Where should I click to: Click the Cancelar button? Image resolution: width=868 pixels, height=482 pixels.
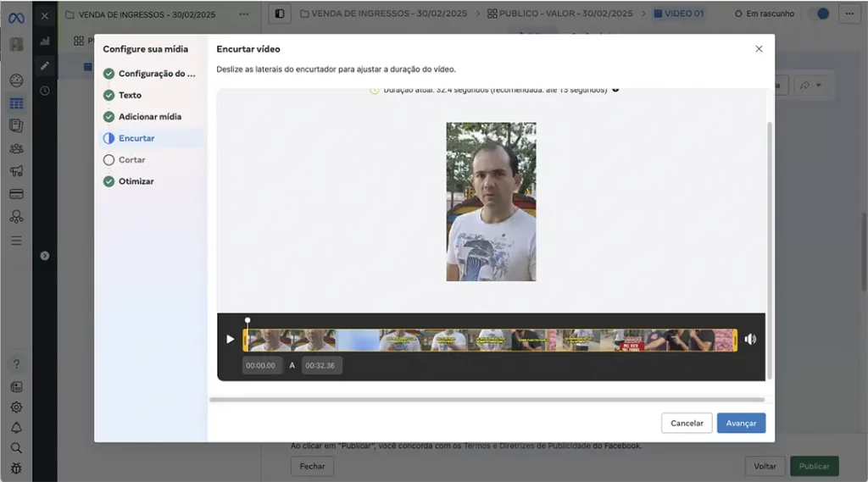(x=687, y=424)
